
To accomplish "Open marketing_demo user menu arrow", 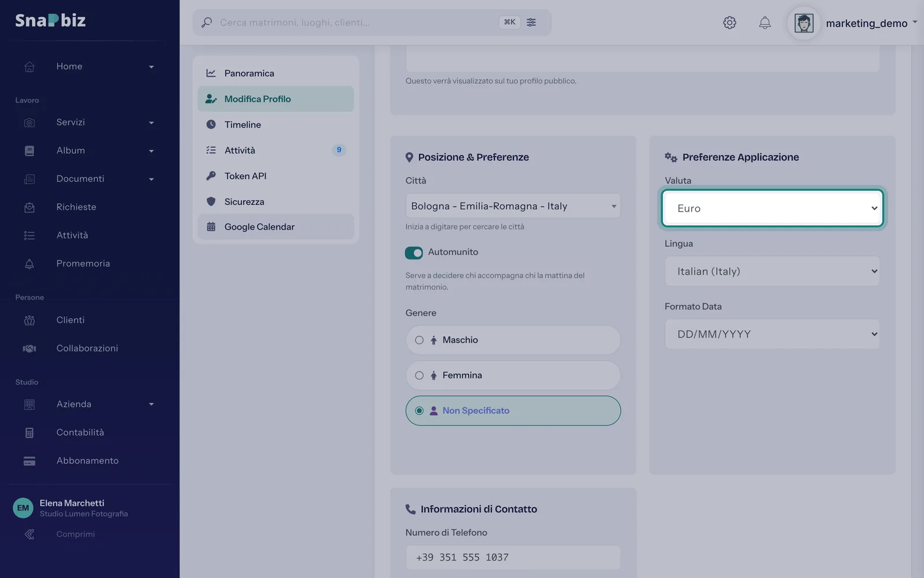I will 915,23.
